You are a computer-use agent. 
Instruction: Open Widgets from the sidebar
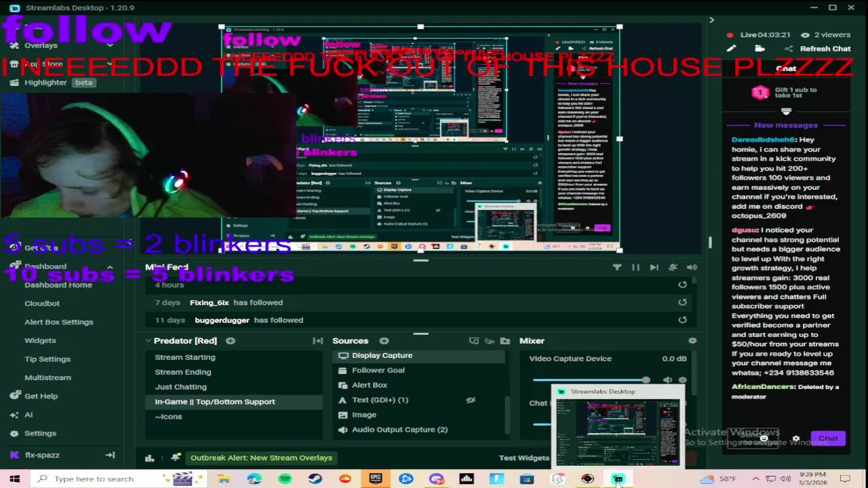click(x=40, y=340)
